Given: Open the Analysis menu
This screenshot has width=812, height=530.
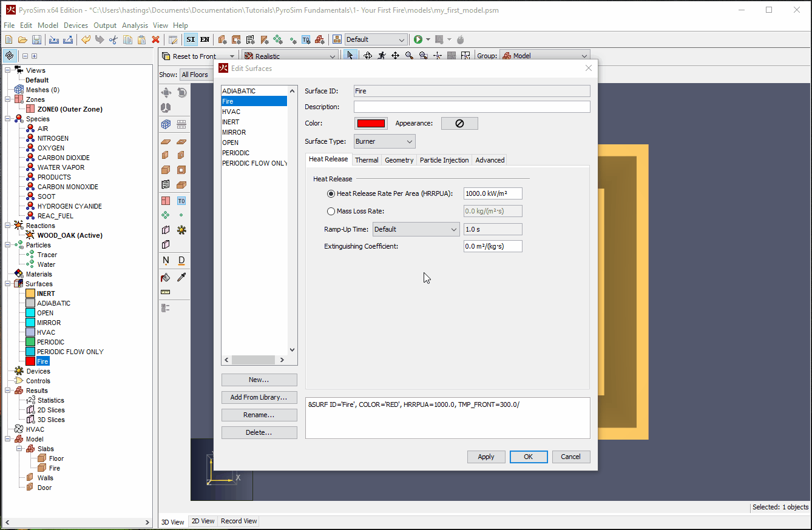Looking at the screenshot, I should (x=135, y=25).
